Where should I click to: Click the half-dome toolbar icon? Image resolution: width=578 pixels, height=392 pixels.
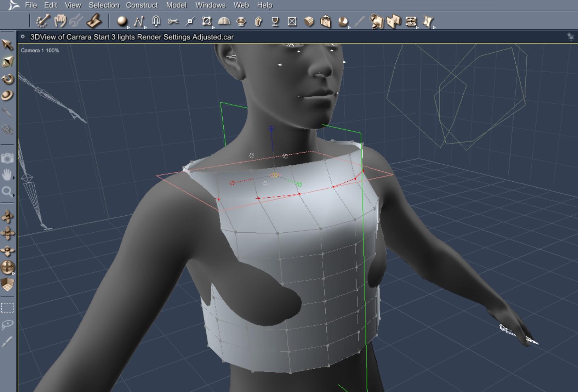pos(224,22)
